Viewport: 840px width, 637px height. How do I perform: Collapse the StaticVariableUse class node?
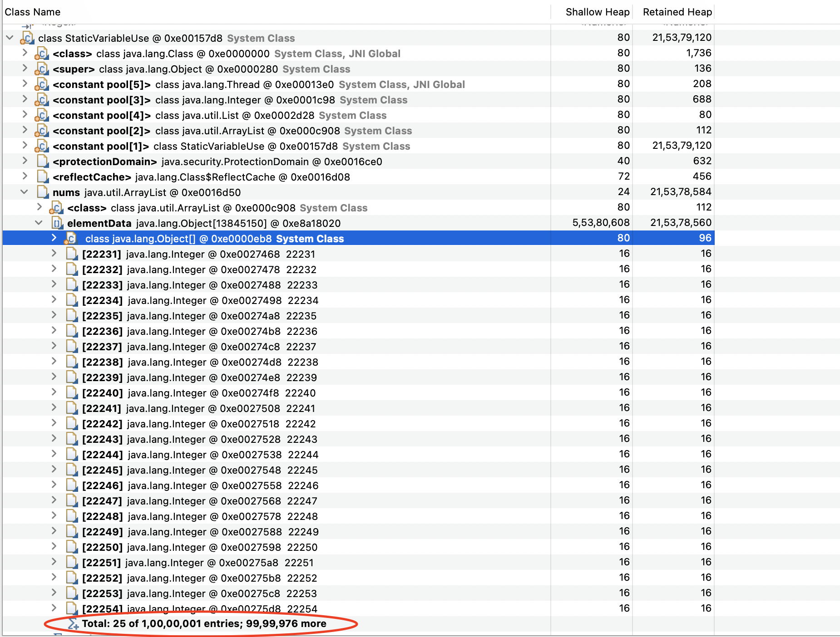[x=10, y=38]
